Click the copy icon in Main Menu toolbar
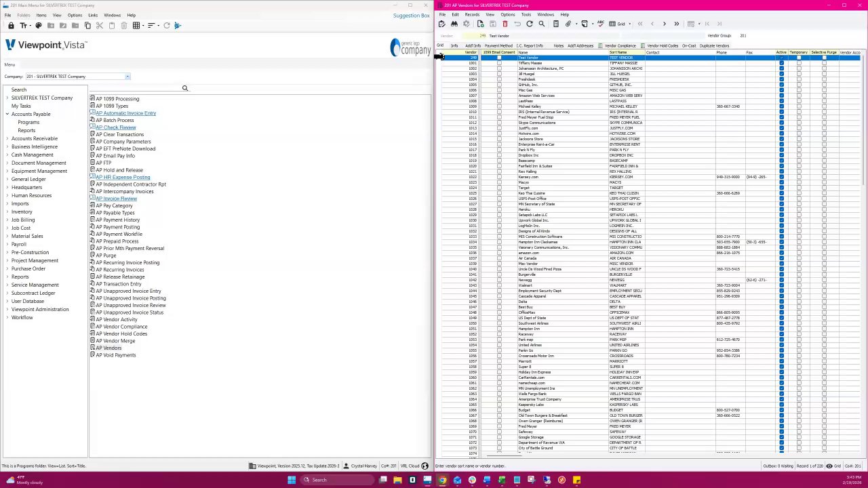Screen dimensions: 868x488 tap(87, 26)
